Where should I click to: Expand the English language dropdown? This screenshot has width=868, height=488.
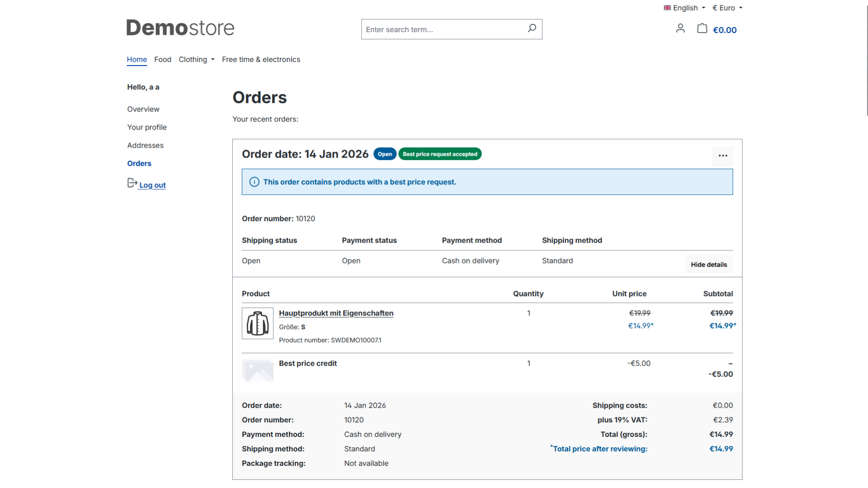point(684,8)
